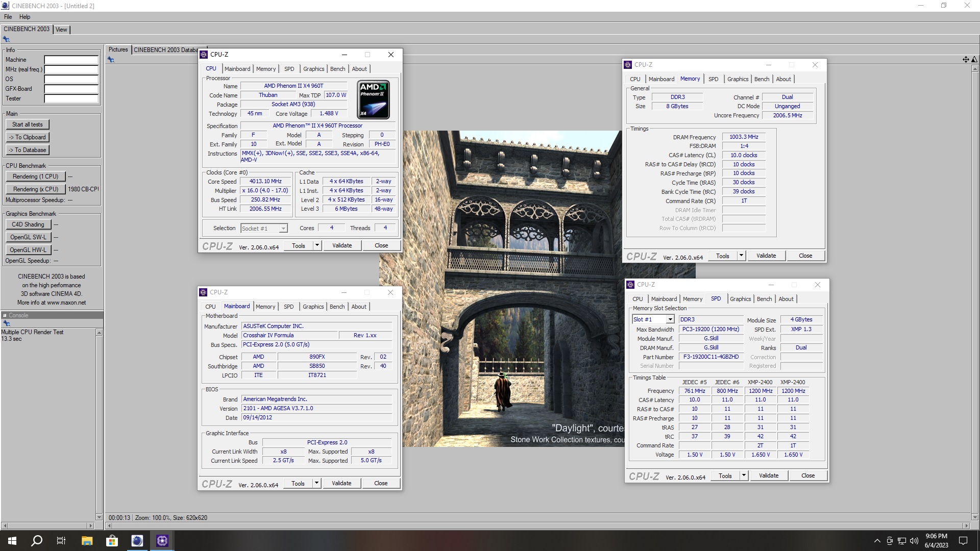Switch to Cinebench on the taskbar

[137, 541]
